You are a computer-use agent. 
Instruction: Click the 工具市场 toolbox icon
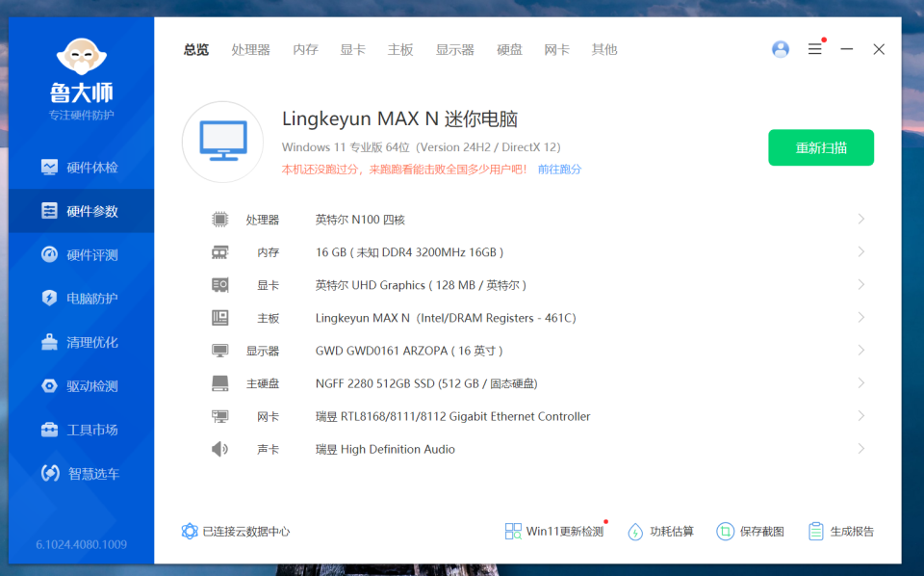(x=49, y=430)
